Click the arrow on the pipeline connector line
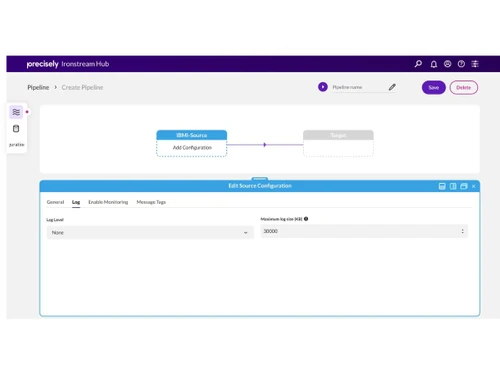500x375 pixels. (x=265, y=145)
